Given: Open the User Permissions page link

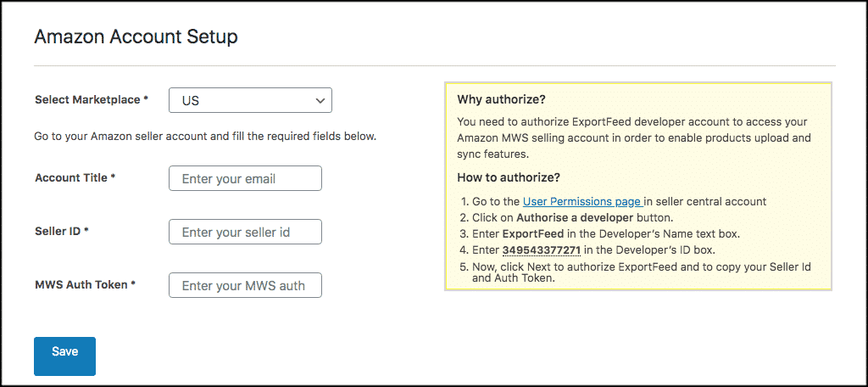Looking at the screenshot, I should [583, 202].
